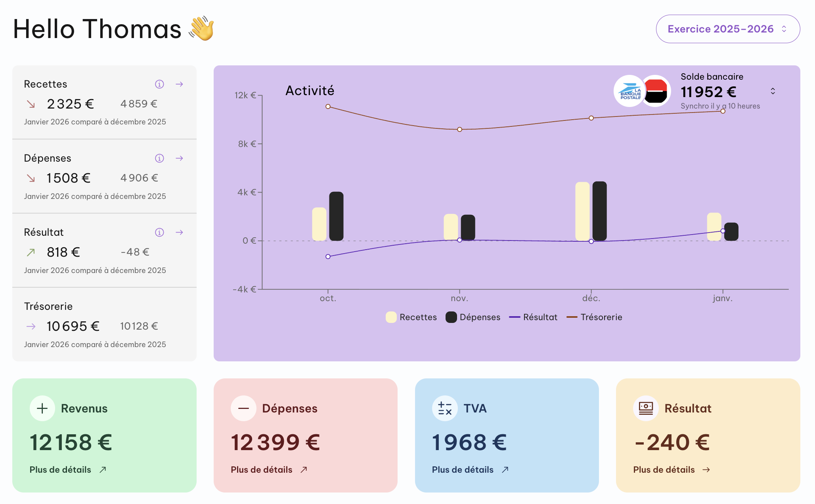Open the Exercice 2025-2026 dropdown
The image size is (815, 504).
point(728,29)
